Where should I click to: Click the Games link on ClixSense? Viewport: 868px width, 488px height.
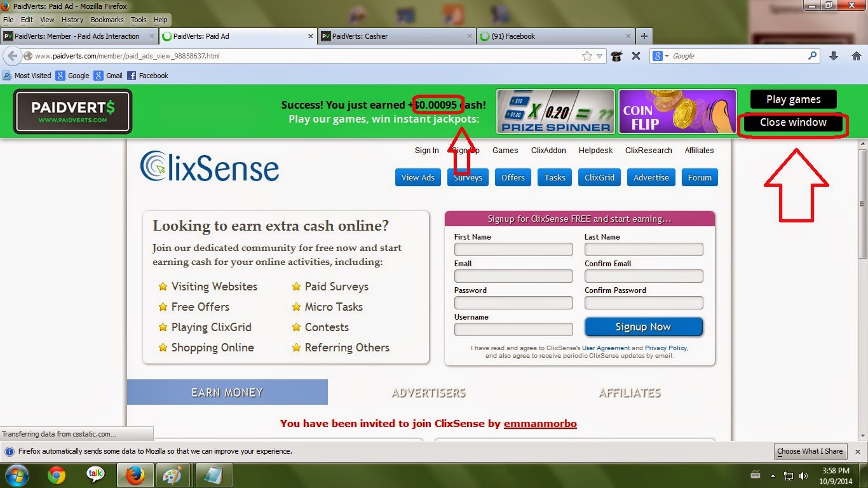point(505,151)
